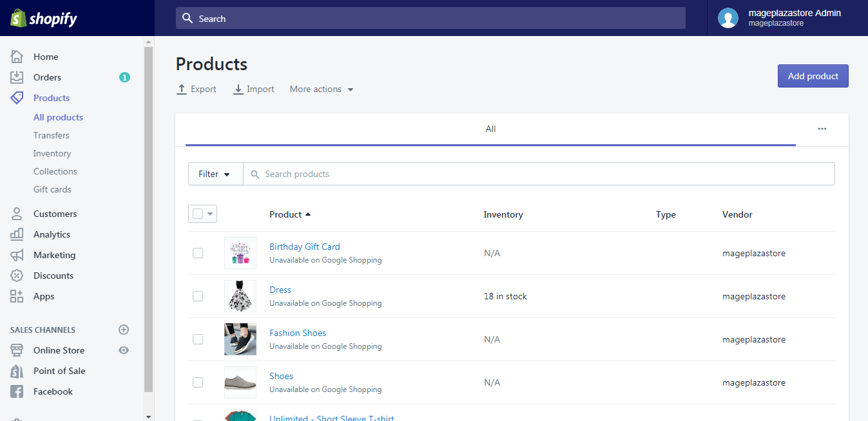Open the More actions dropdown
Image resolution: width=868 pixels, height=421 pixels.
[321, 89]
